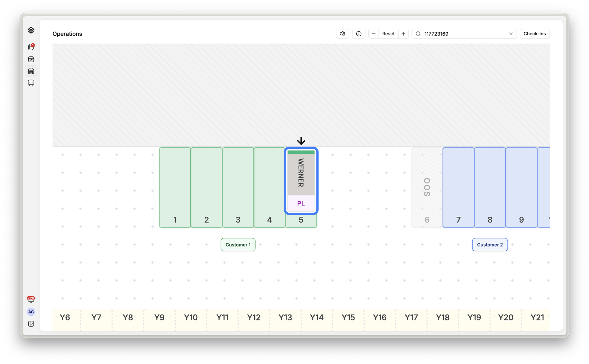The image size is (589, 364).
Task: Click the info circle icon
Action: click(x=359, y=34)
